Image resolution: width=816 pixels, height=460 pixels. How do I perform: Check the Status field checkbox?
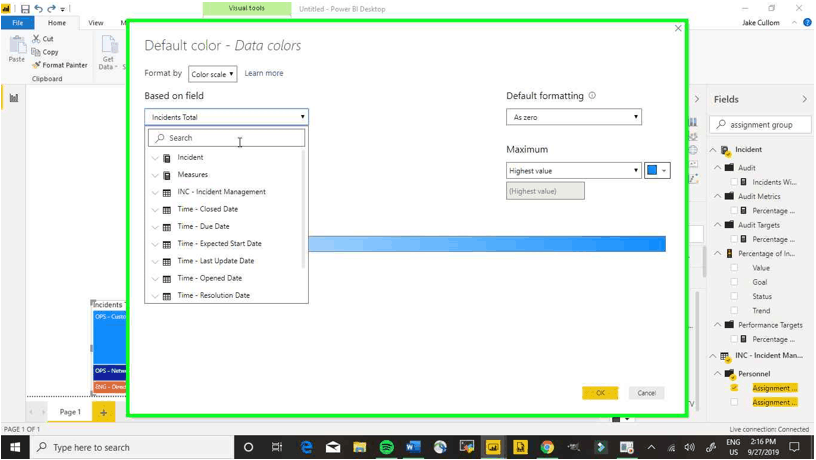click(734, 296)
